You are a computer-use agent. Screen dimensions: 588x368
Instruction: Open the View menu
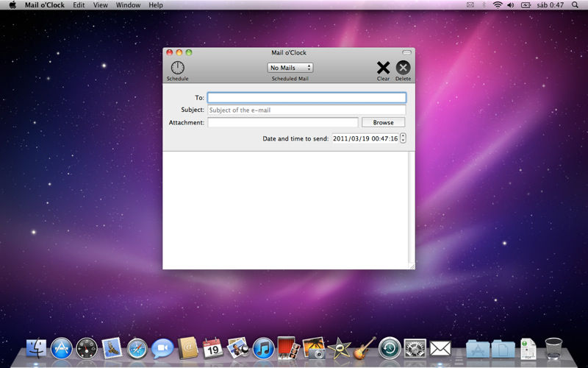pos(101,5)
